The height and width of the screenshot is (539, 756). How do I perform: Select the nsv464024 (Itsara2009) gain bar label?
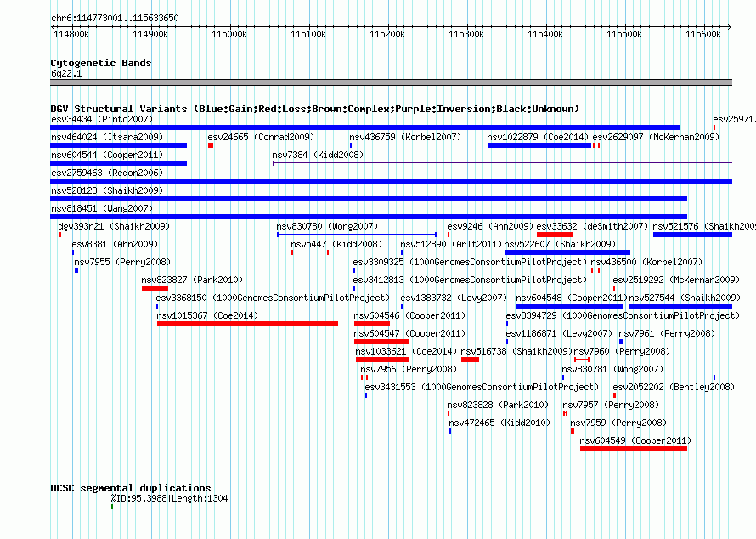coord(107,137)
